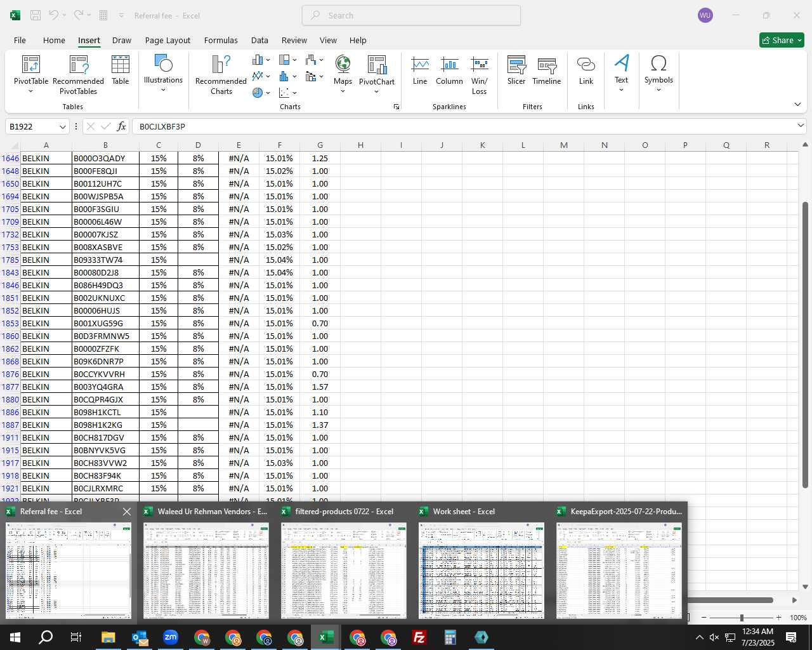The image size is (812, 650).
Task: Open Zoom from taskbar
Action: coord(170,637)
